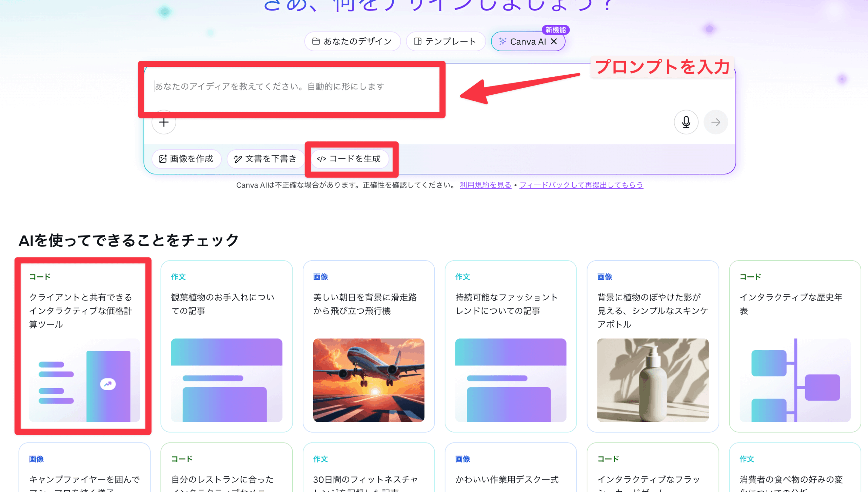Choose the interactive history timeline card
Screen dimensions: 868x492
coord(794,346)
